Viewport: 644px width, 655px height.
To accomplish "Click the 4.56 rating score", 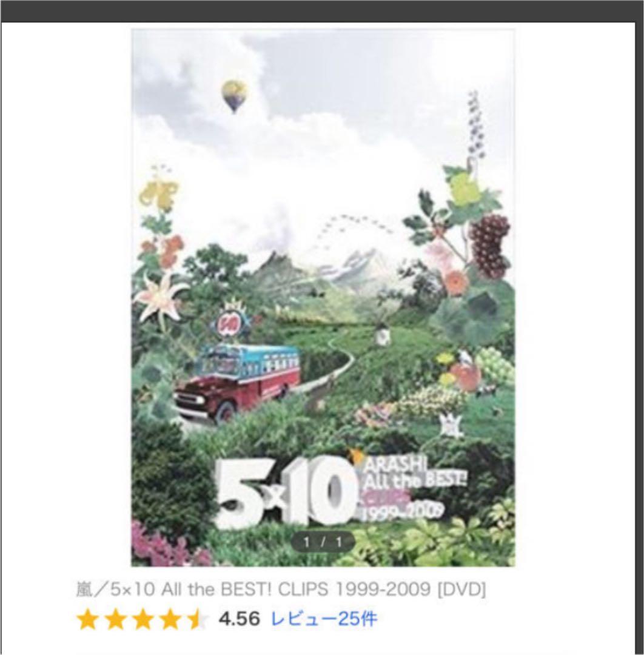I will (239, 619).
